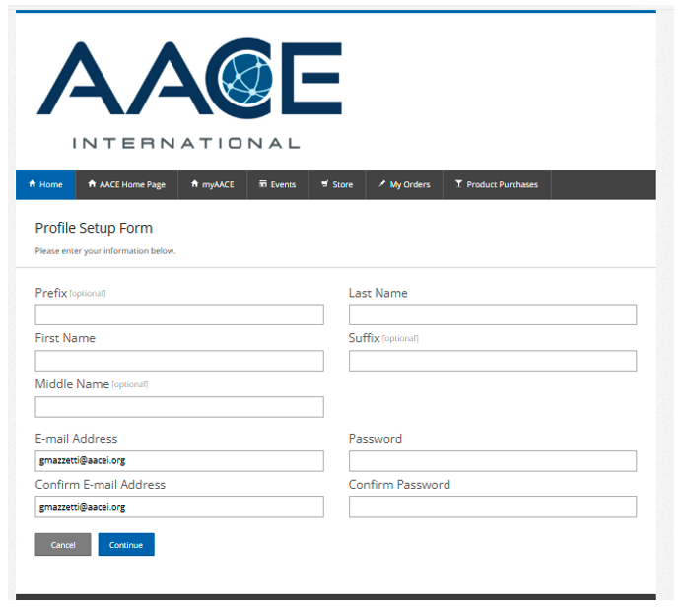The width and height of the screenshot is (687, 616).
Task: Open the myAACE menu item
Action: click(x=213, y=184)
